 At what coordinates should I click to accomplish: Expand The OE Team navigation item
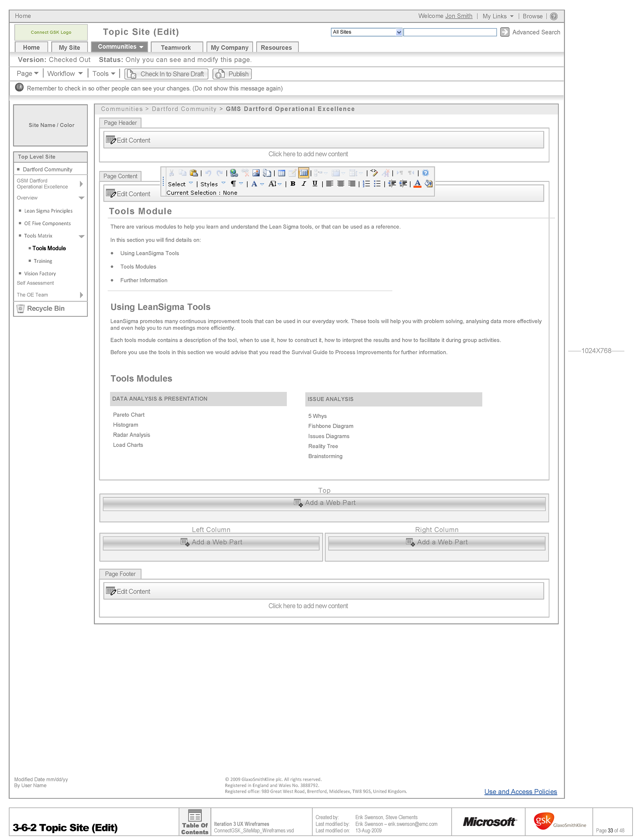pyautogui.click(x=81, y=295)
